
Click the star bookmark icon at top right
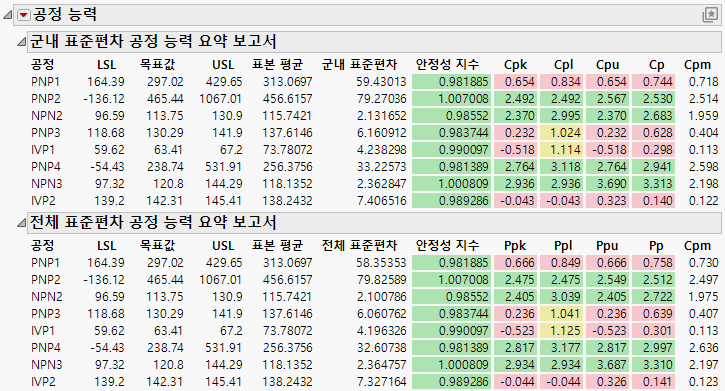click(710, 15)
